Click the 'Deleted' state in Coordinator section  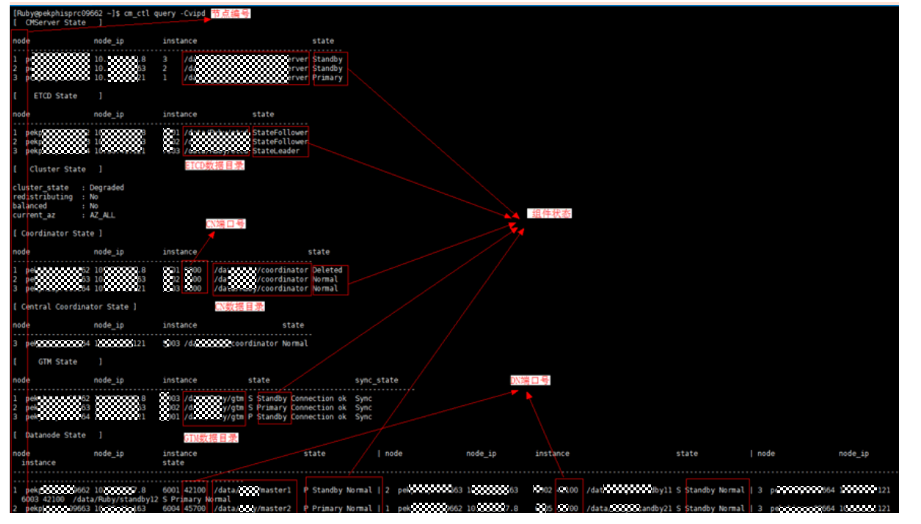point(328,270)
